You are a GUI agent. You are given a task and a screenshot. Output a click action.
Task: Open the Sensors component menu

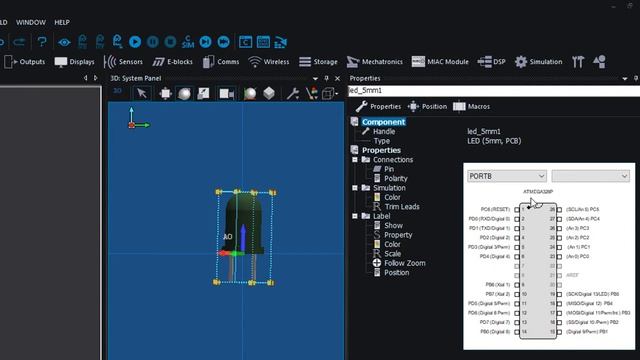123,62
